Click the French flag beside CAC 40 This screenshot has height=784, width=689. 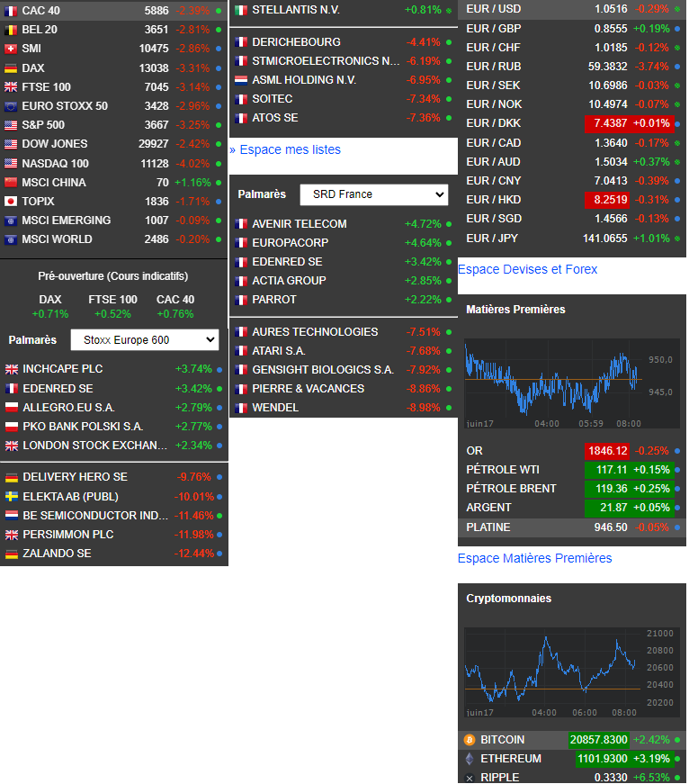pos(11,11)
